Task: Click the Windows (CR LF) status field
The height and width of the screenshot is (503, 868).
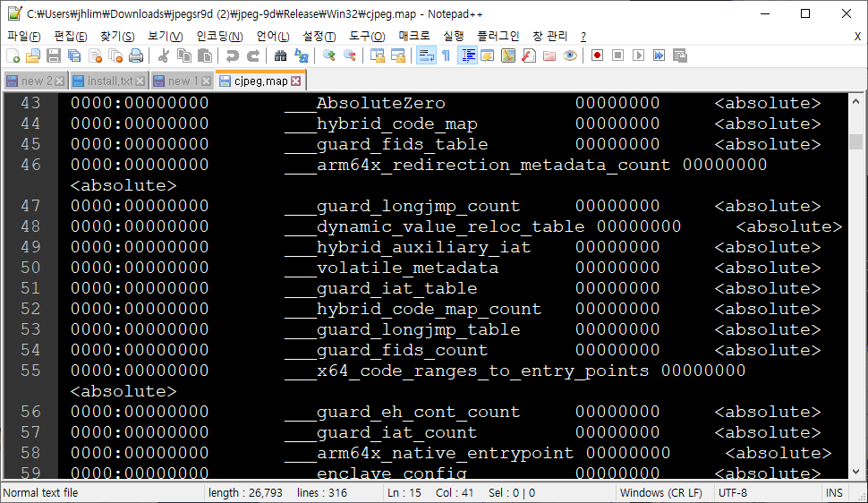Action: (x=664, y=492)
